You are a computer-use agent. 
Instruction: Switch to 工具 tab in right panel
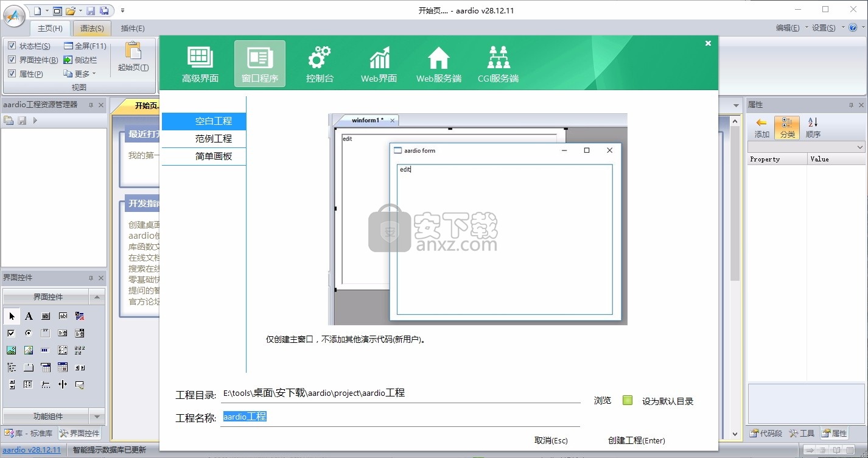802,433
